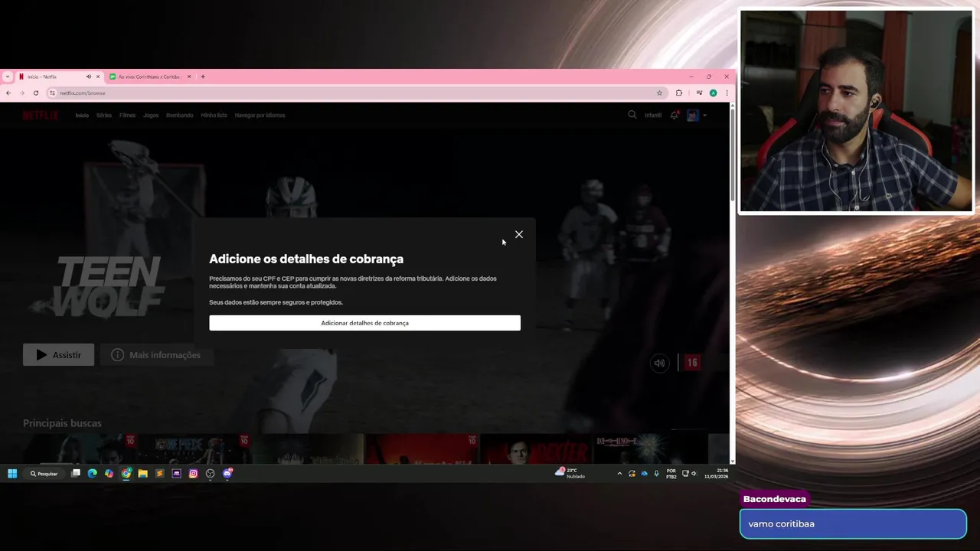Open the Windows Start menu
Image resolution: width=980 pixels, height=551 pixels.
click(12, 474)
